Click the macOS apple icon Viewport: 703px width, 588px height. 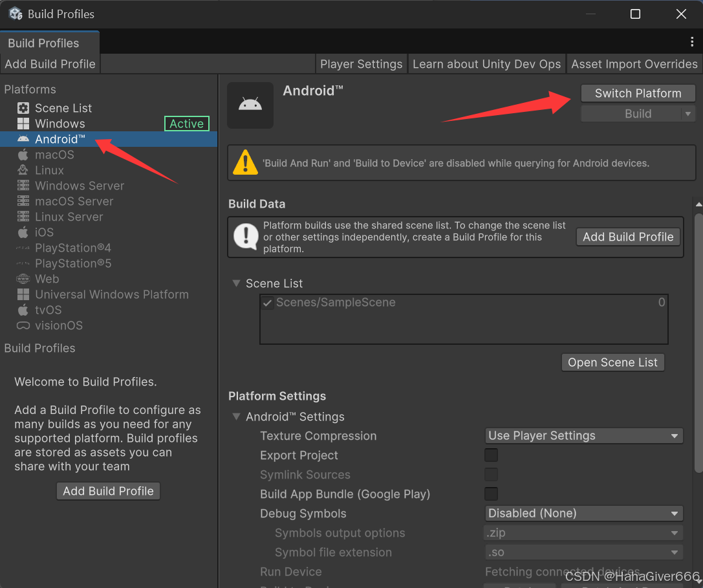[x=23, y=155]
